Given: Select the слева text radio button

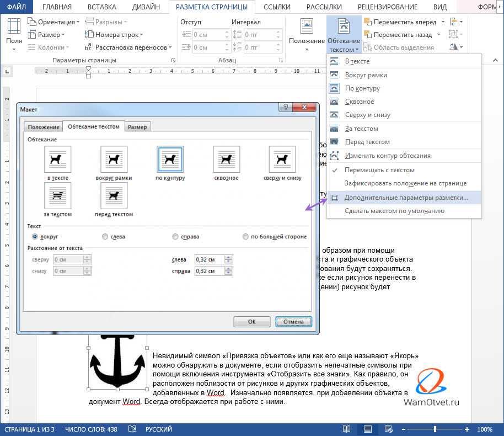Looking at the screenshot, I should (x=105, y=237).
